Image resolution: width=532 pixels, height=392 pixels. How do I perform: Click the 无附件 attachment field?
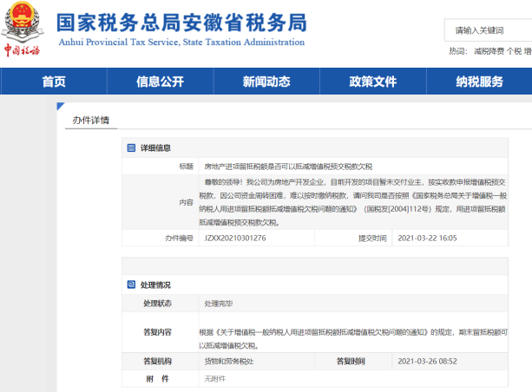pyautogui.click(x=215, y=379)
